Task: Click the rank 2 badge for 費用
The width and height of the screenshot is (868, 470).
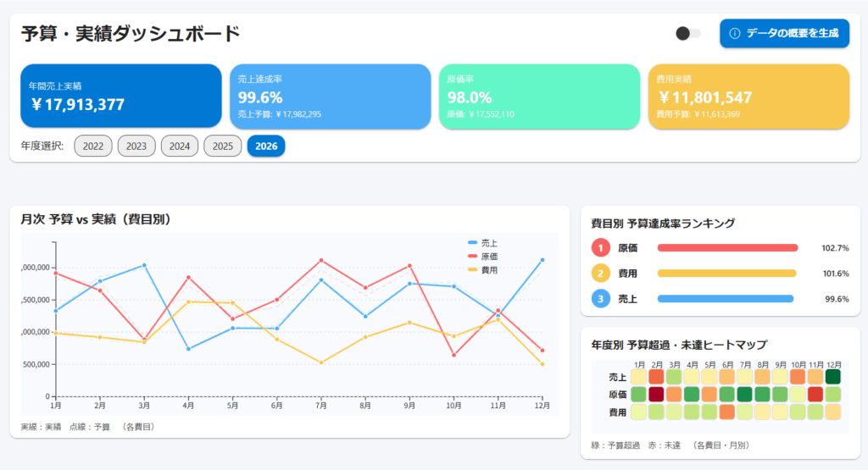Action: (x=600, y=274)
